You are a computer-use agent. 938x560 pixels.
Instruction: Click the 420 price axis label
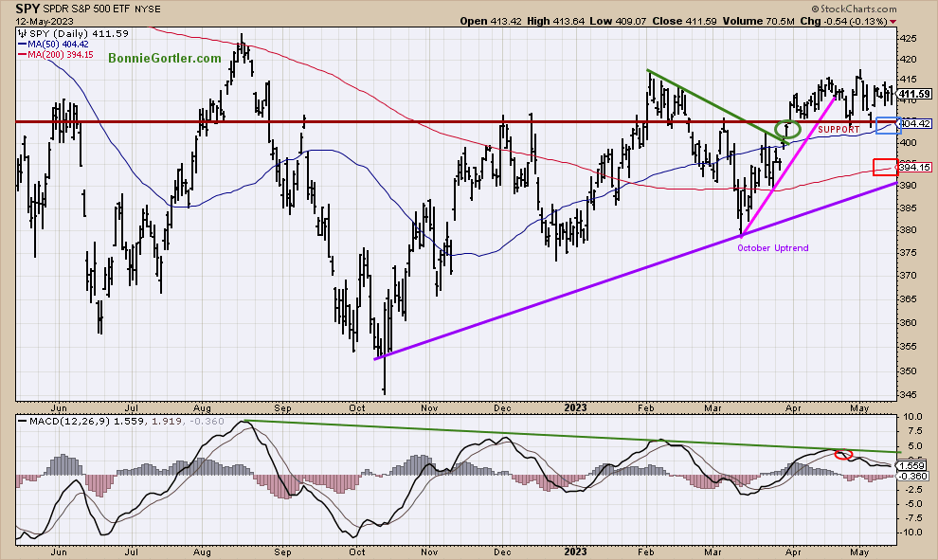(908, 60)
